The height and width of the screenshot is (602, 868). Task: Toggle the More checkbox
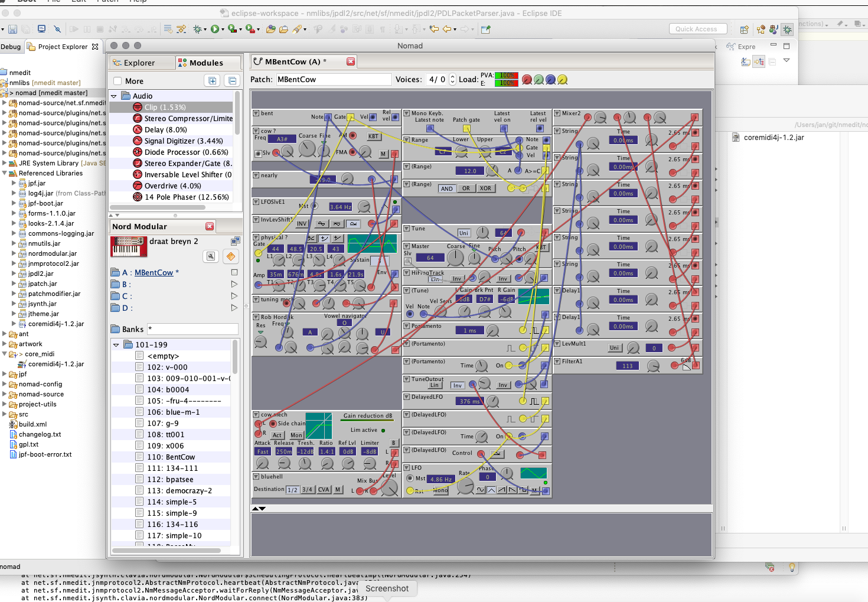118,81
